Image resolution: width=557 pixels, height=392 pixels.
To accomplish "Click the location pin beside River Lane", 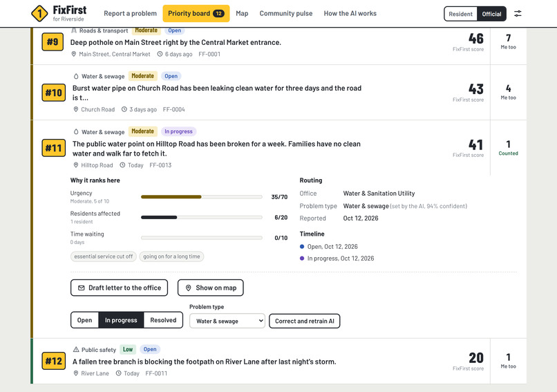I will click(x=75, y=373).
